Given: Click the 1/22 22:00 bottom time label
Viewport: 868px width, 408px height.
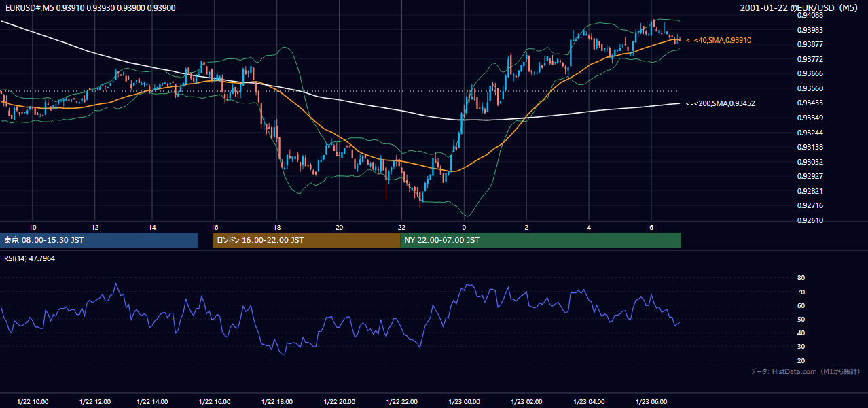Looking at the screenshot, I should coord(402,401).
